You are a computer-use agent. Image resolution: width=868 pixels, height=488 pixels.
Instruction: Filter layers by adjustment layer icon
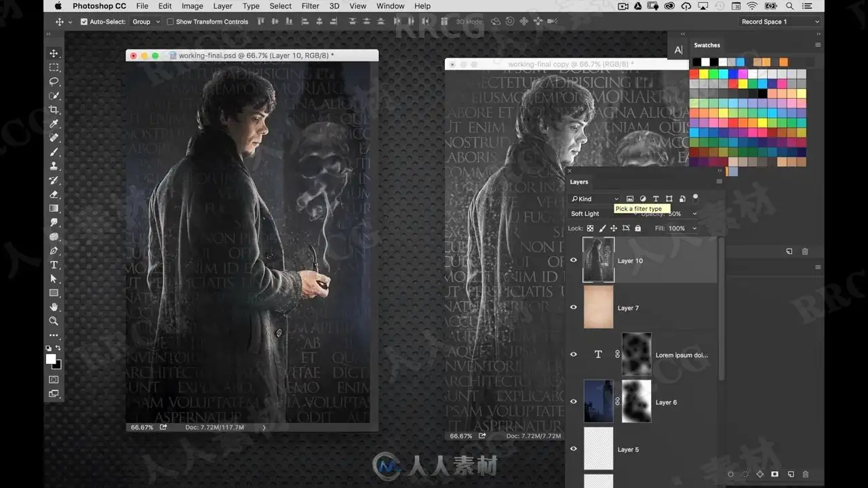tap(643, 199)
